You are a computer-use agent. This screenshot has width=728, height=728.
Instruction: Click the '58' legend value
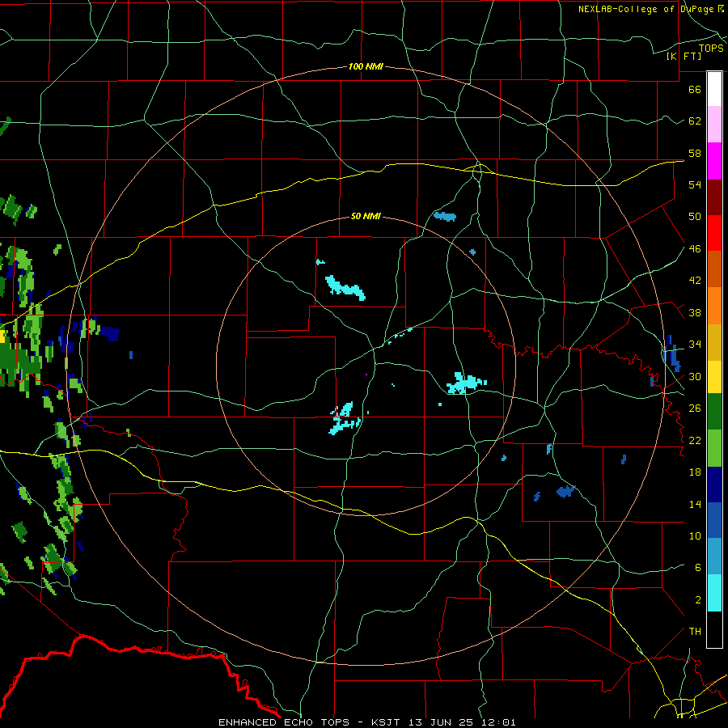[695, 153]
